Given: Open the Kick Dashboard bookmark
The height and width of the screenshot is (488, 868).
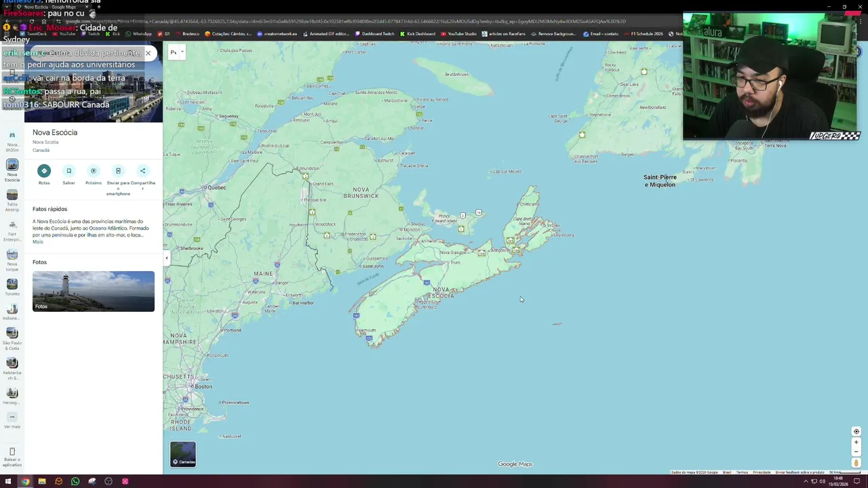Looking at the screenshot, I should click(417, 34).
